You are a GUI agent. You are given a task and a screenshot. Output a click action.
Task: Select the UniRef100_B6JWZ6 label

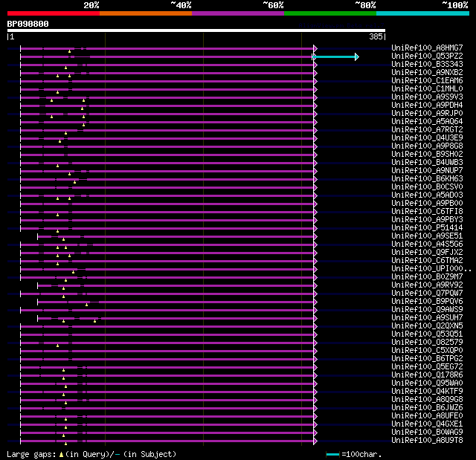point(427,407)
